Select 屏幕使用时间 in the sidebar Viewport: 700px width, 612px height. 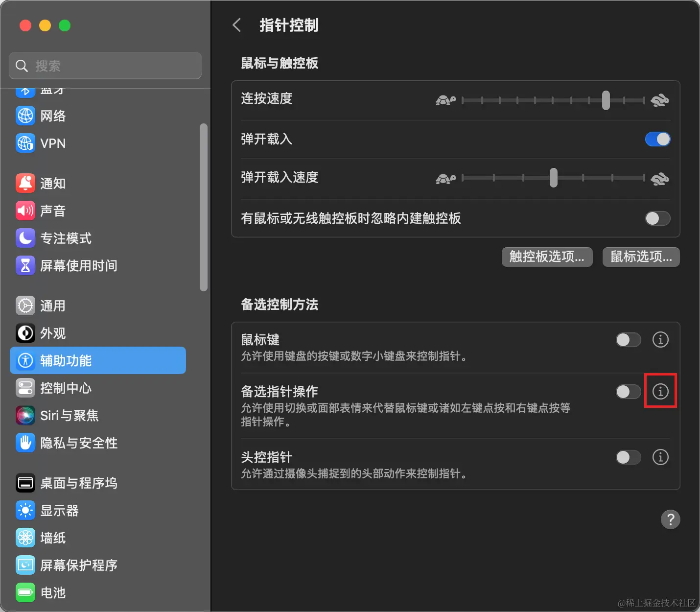[98, 266]
